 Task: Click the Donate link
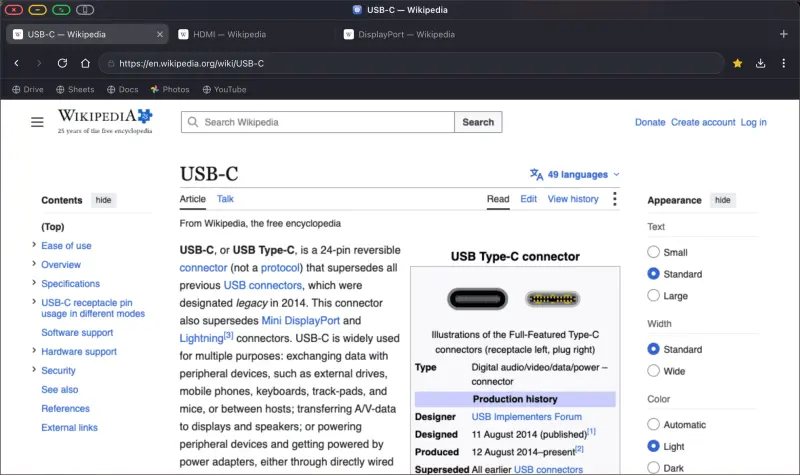pyautogui.click(x=650, y=122)
